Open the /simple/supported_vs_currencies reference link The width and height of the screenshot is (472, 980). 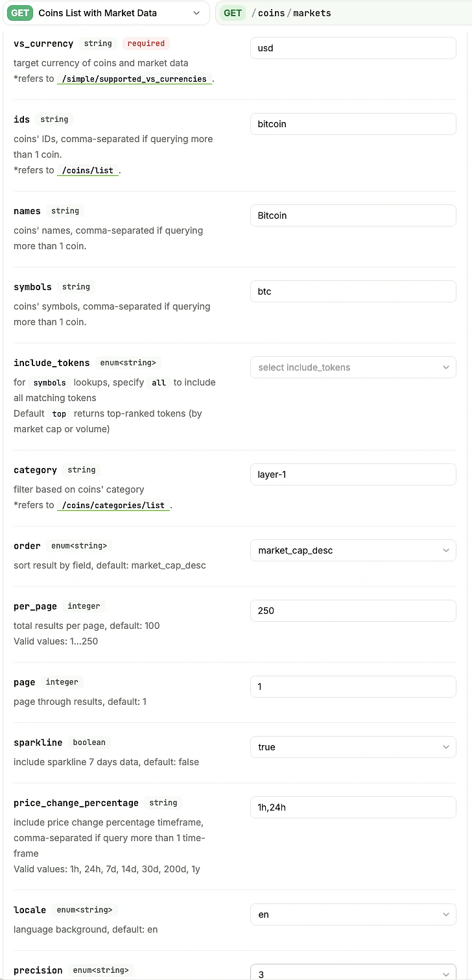[135, 79]
